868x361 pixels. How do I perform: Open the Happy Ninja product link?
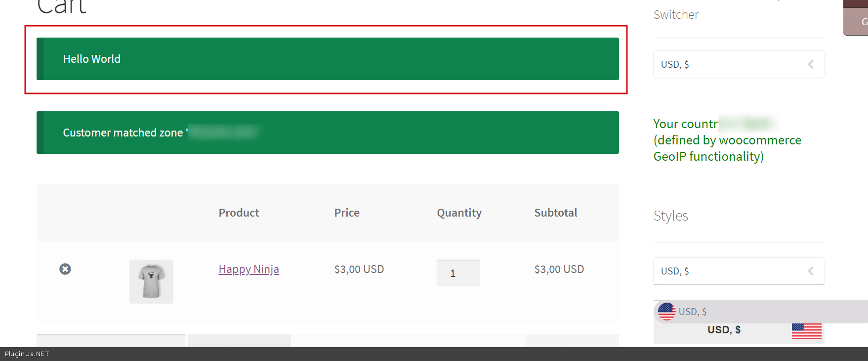pyautogui.click(x=248, y=269)
